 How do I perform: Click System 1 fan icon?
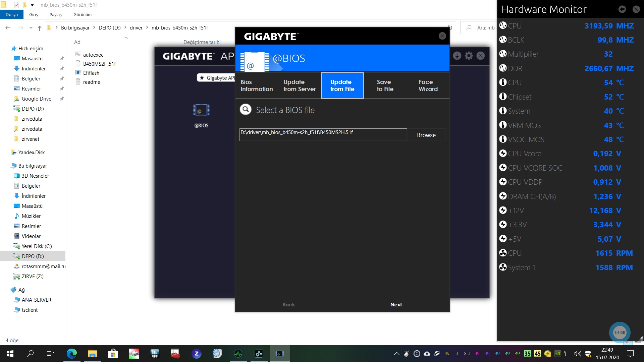point(503,267)
